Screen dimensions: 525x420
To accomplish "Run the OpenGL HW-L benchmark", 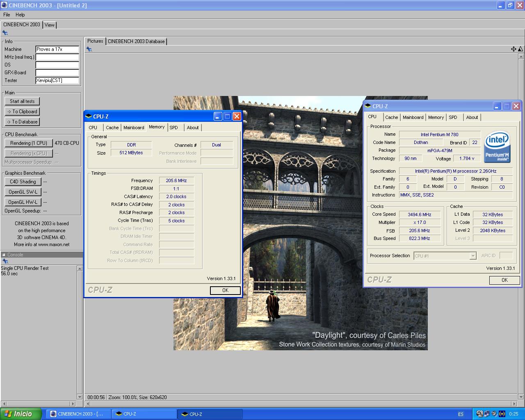I will pos(23,202).
